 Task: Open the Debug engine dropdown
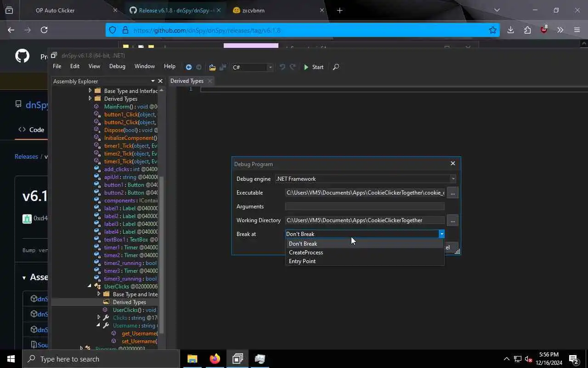pos(453,178)
